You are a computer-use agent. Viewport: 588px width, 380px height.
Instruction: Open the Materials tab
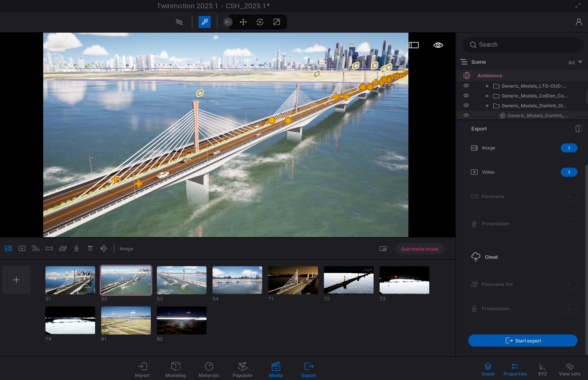209,370
